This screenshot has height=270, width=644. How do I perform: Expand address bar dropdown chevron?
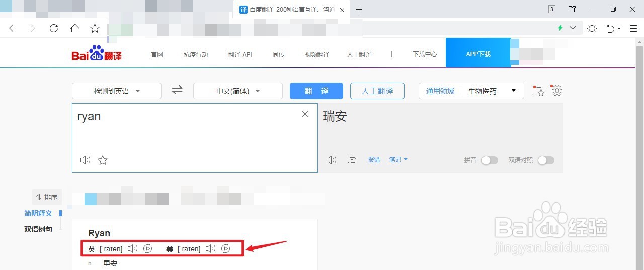tap(572, 28)
